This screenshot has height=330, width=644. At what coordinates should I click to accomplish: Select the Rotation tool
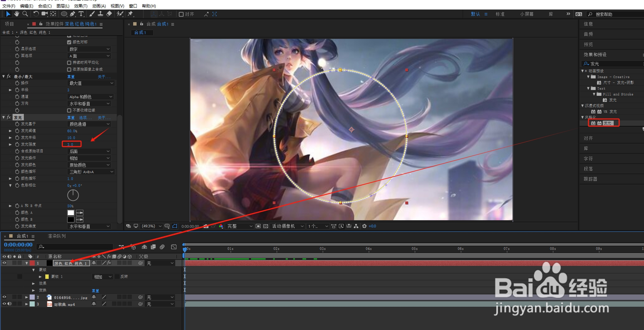point(36,14)
